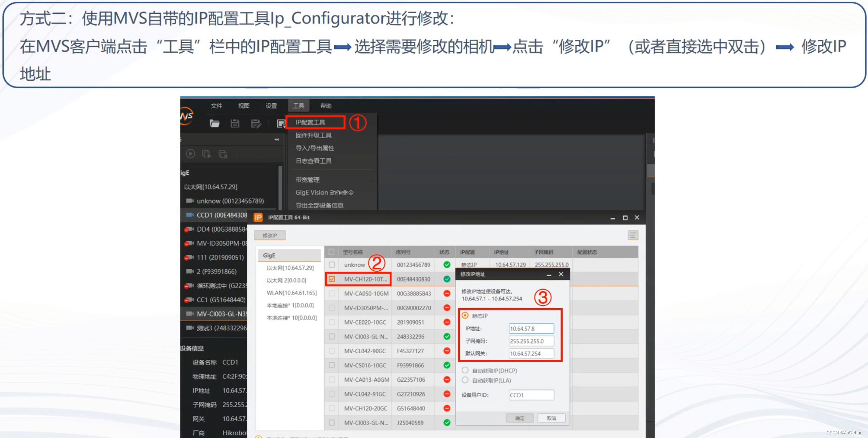Viewport: 868px width, 438px height.
Task: Click 修改IP button in IP tool
Action: click(x=270, y=236)
